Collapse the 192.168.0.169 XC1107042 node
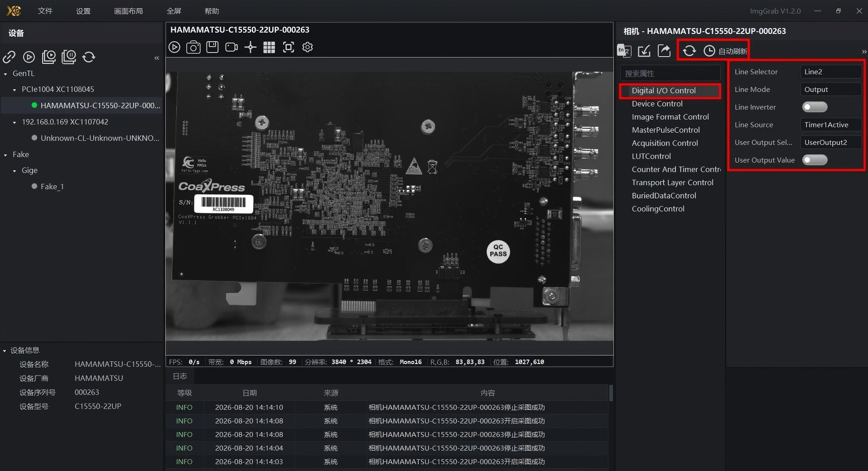The width and height of the screenshot is (868, 471). (14, 122)
